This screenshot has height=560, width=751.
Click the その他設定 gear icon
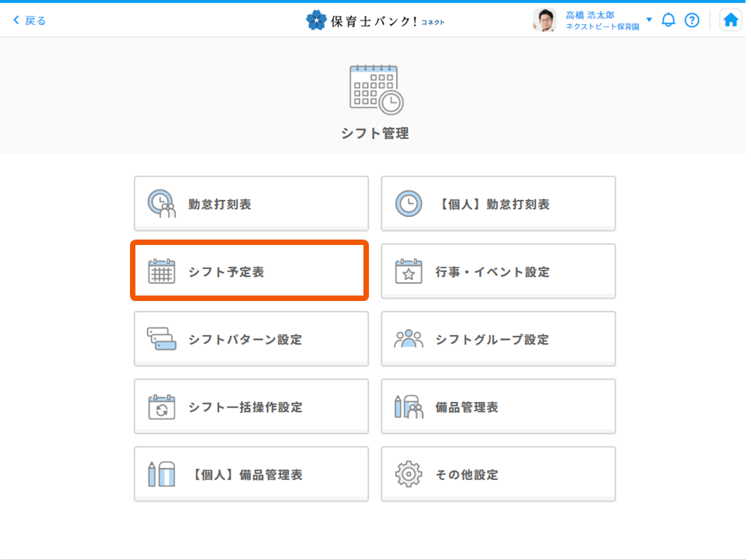point(409,474)
